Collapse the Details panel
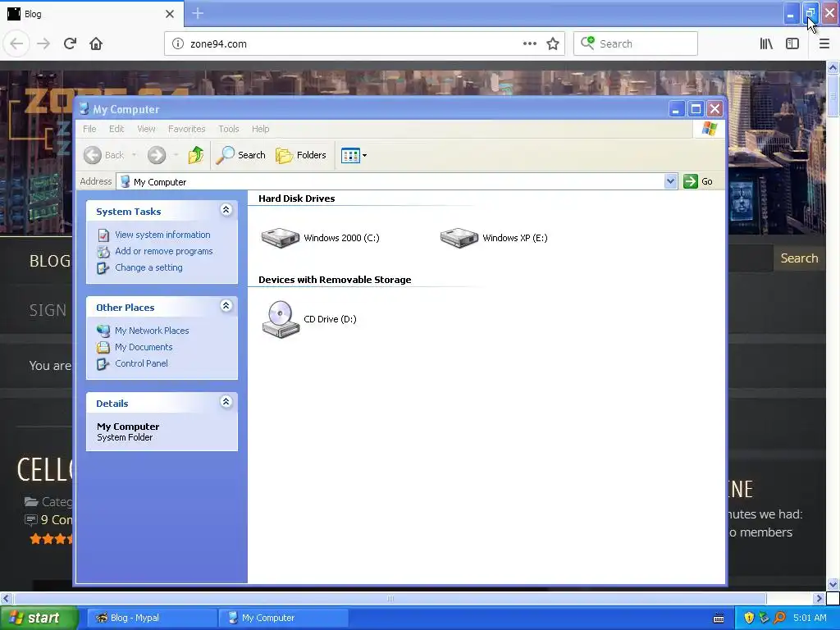The width and height of the screenshot is (840, 630). coord(226,402)
